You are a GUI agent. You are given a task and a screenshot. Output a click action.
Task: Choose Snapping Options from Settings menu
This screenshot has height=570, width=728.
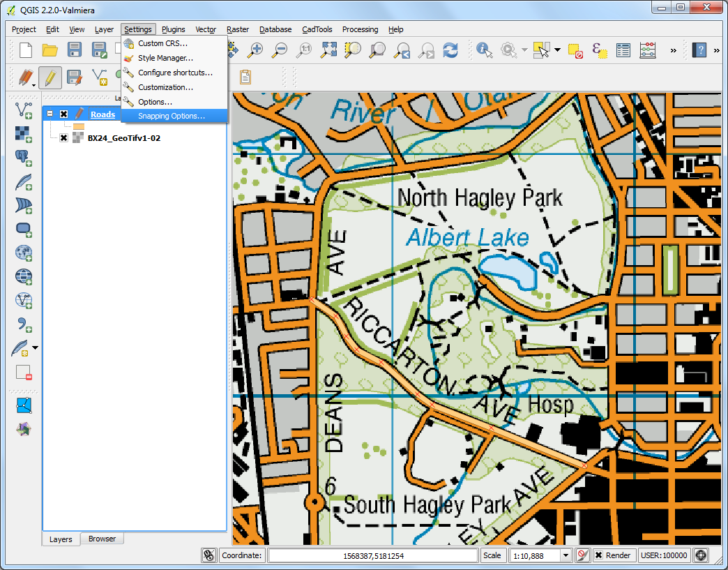pos(174,116)
